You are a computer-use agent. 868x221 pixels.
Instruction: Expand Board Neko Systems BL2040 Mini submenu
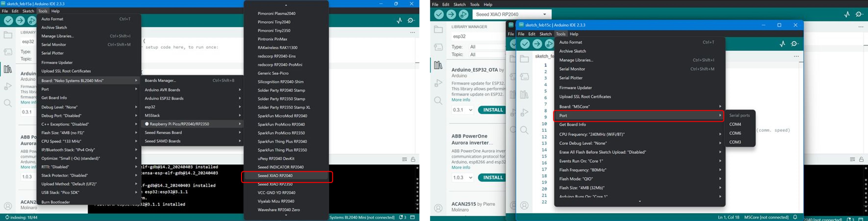89,81
